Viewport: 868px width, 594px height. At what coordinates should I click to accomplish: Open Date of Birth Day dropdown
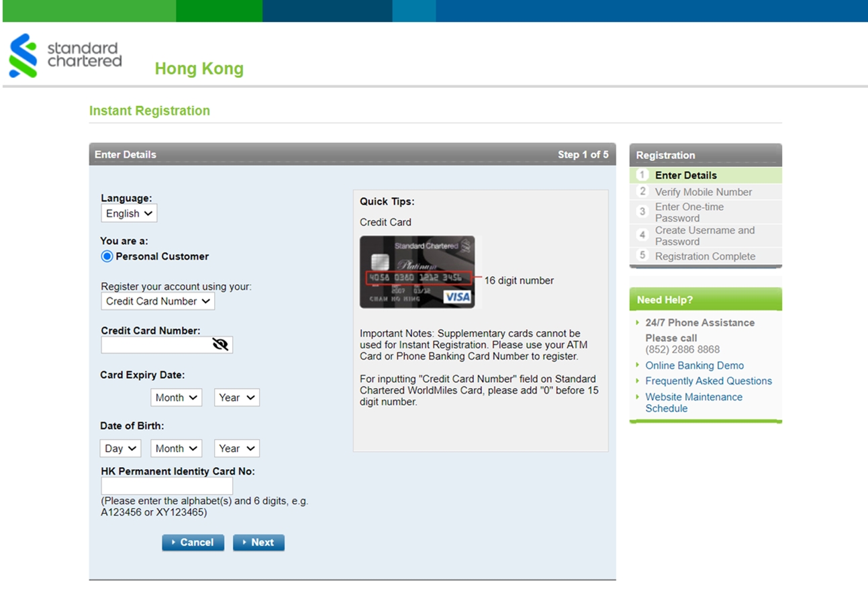121,448
